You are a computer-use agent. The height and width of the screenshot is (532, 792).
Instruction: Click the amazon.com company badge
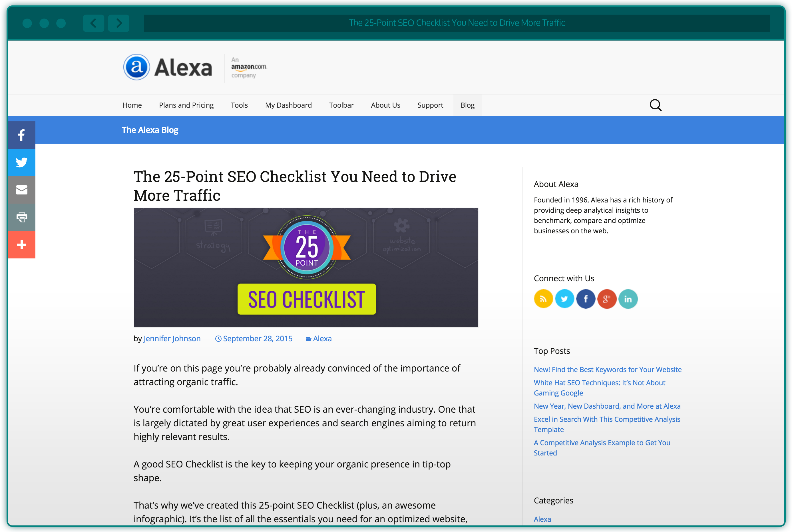click(249, 67)
